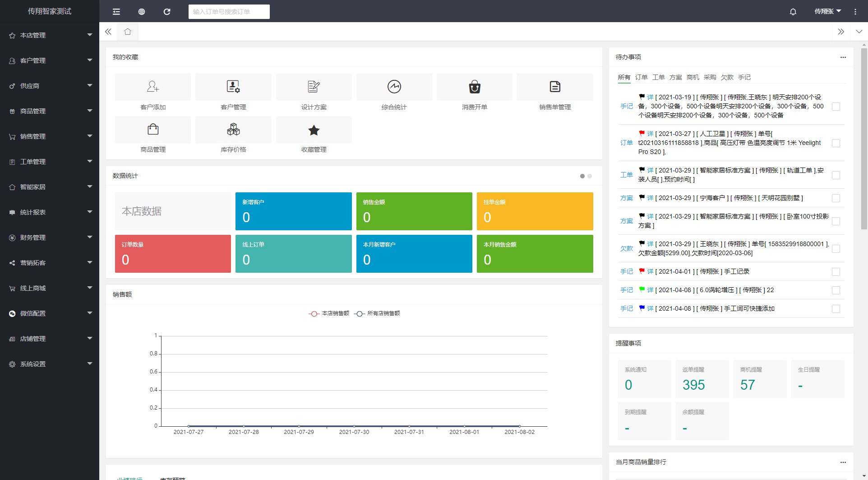
Task: Expand 智能家居 sidebar menu
Action: pyautogui.click(x=50, y=187)
